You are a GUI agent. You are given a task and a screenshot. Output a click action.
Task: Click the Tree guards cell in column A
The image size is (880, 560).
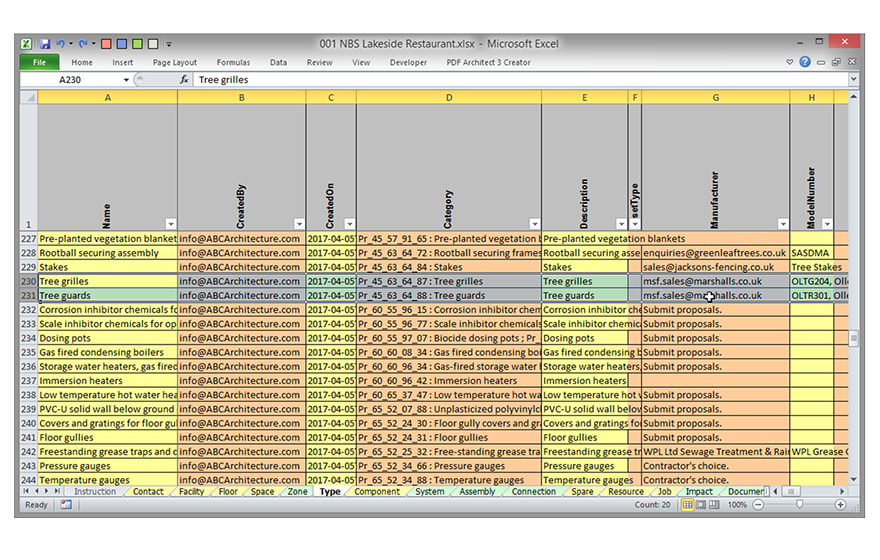[107, 296]
